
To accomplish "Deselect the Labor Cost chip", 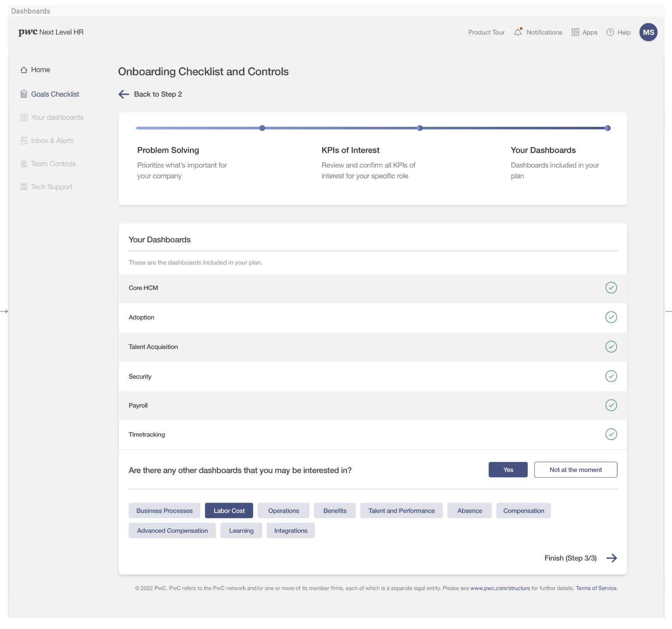I will click(229, 510).
